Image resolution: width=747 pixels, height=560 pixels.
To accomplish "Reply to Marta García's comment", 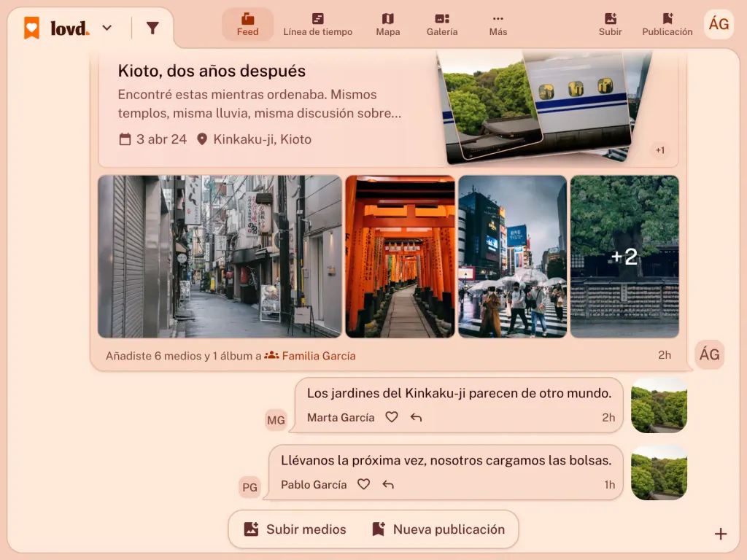I will pos(416,418).
